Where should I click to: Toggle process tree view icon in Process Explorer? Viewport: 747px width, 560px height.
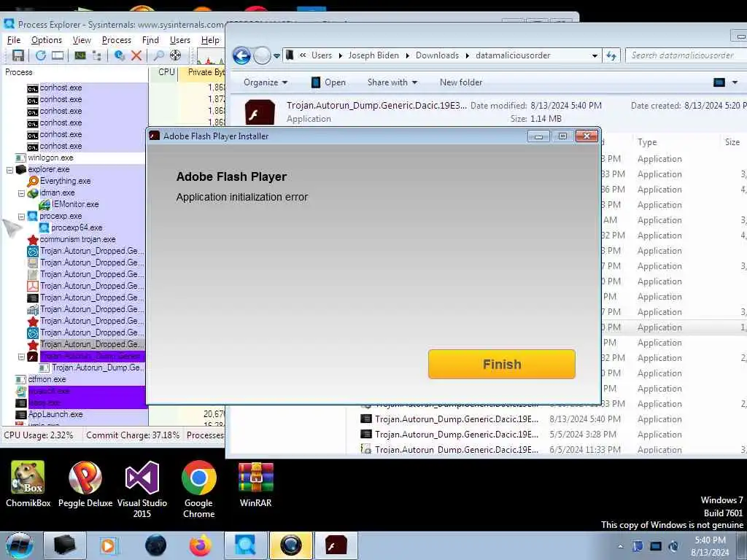point(97,55)
